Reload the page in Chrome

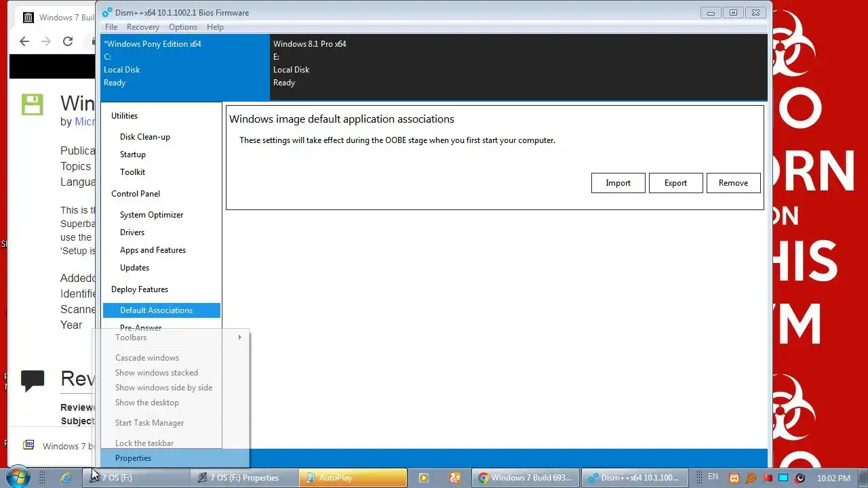(68, 41)
